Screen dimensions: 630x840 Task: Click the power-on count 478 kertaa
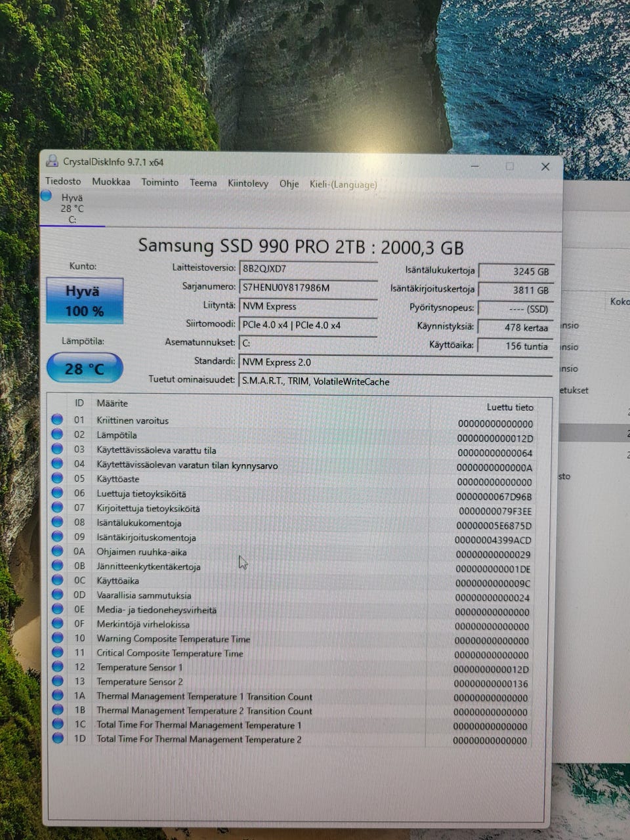(516, 327)
